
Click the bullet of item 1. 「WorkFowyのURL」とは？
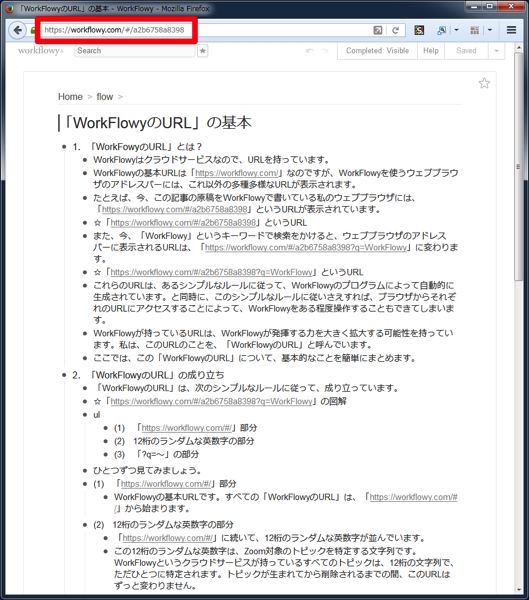[x=64, y=147]
